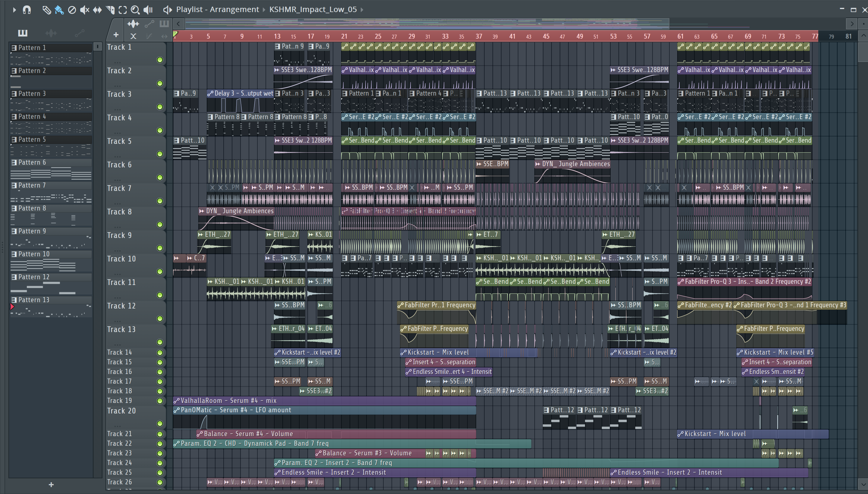Viewport: 868px width, 494px height.
Task: Mute Track 12 with its green LED
Action: [x=160, y=318]
